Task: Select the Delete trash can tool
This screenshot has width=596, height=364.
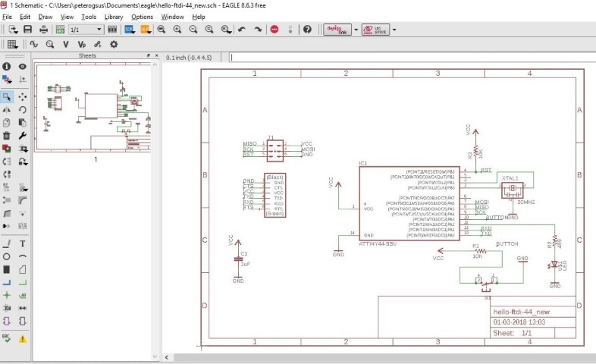Action: (x=7, y=136)
